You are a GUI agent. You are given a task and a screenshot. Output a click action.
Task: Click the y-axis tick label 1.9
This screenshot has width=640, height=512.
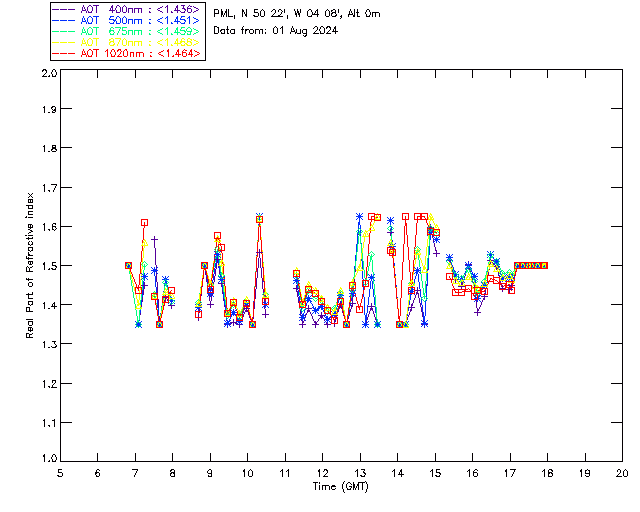point(49,109)
